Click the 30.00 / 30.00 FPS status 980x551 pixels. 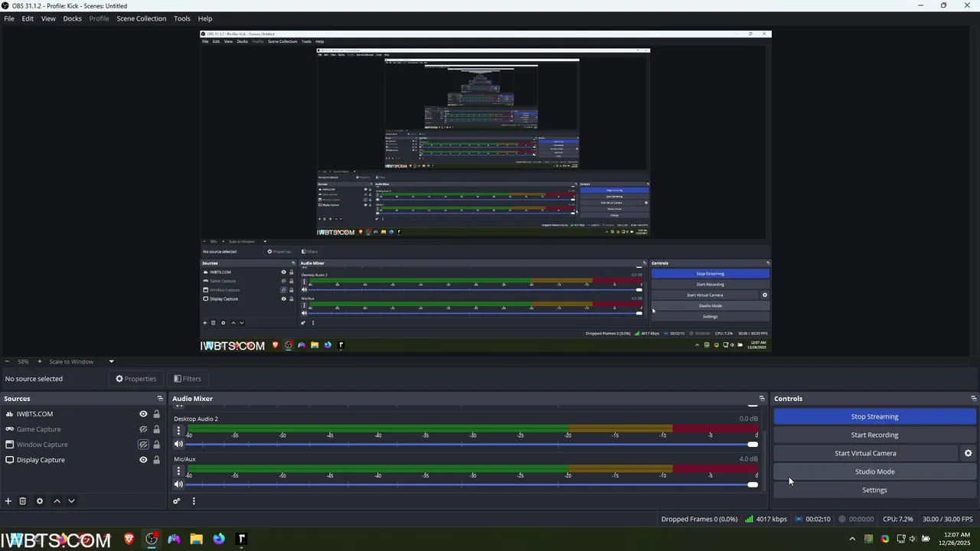click(x=947, y=519)
